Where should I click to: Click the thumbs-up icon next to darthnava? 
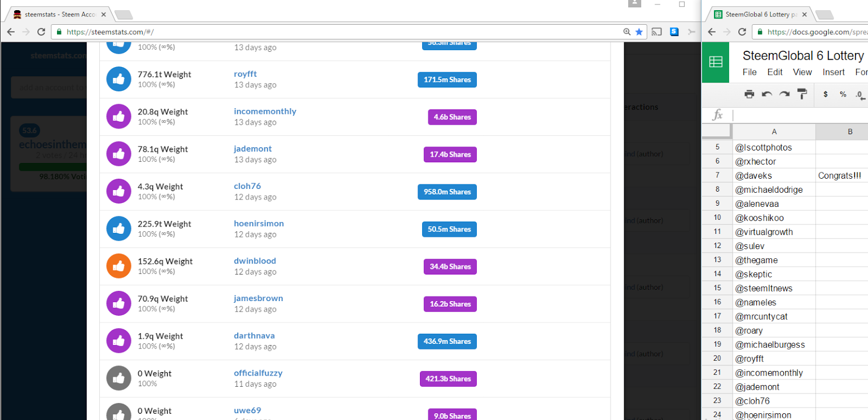119,341
